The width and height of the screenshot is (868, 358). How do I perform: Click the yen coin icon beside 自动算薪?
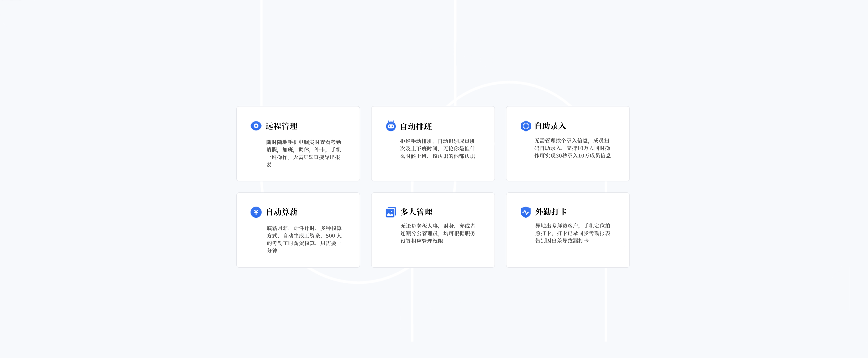click(x=256, y=212)
